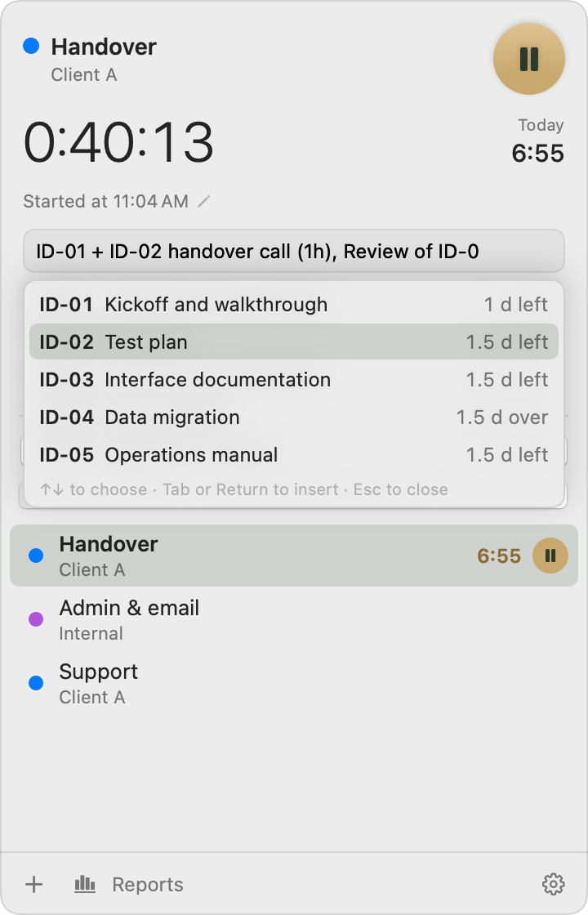Click 'Internal' label under Admin & email
The image size is (588, 915).
pos(91,634)
